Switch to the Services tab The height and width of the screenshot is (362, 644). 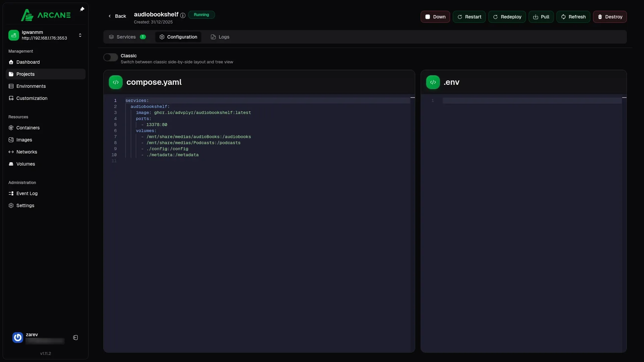127,37
